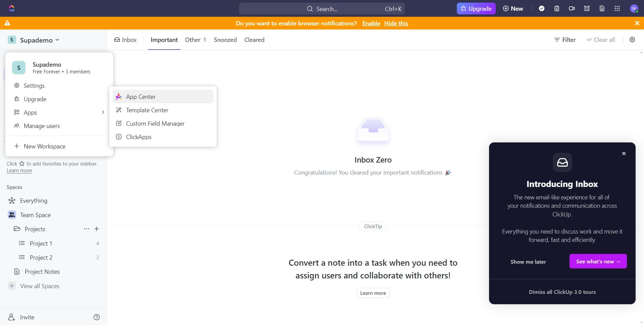Click the help question mark icon
This screenshot has width=644, height=325.
(x=97, y=317)
